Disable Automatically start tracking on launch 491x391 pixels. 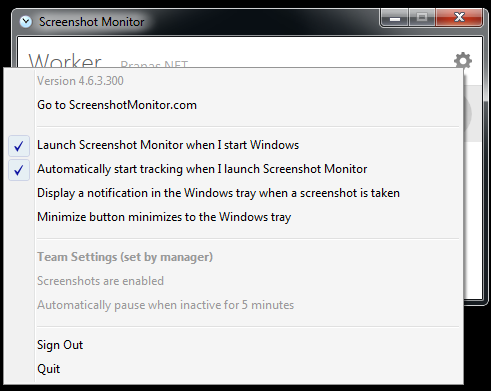click(202, 169)
